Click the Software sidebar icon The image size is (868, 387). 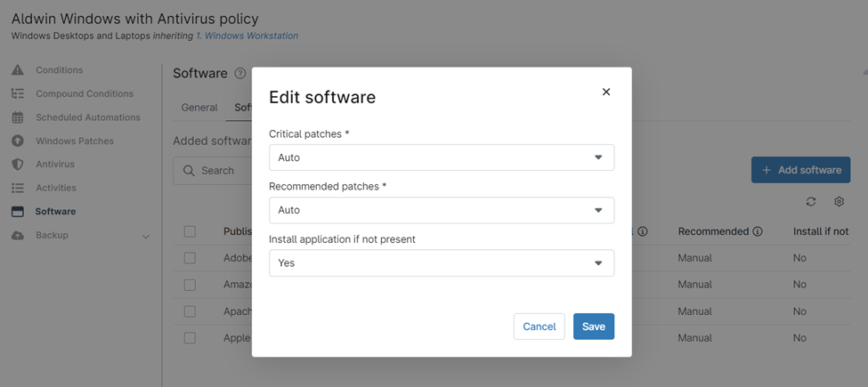(18, 211)
